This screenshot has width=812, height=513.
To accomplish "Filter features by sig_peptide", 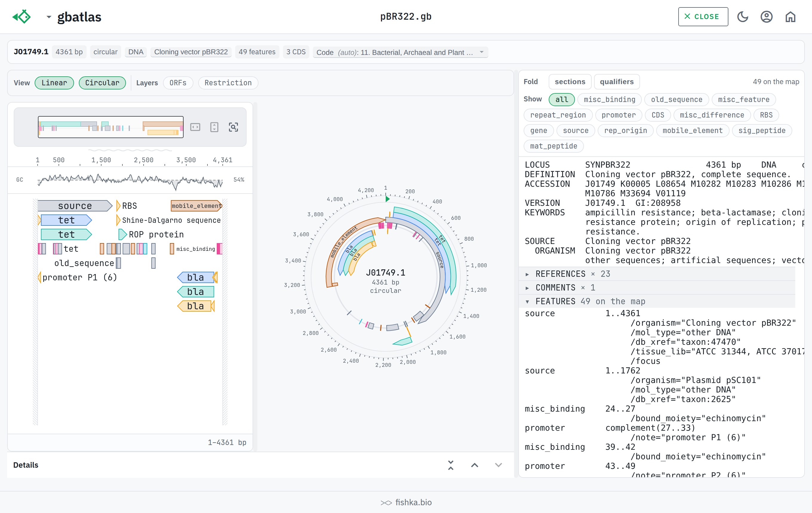I will click(762, 131).
